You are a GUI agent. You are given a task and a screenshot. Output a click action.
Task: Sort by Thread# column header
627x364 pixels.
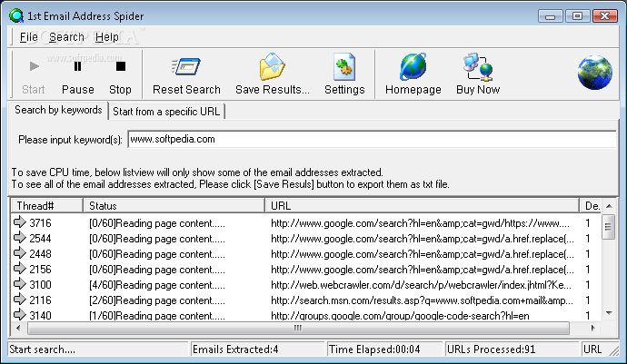tap(46, 206)
